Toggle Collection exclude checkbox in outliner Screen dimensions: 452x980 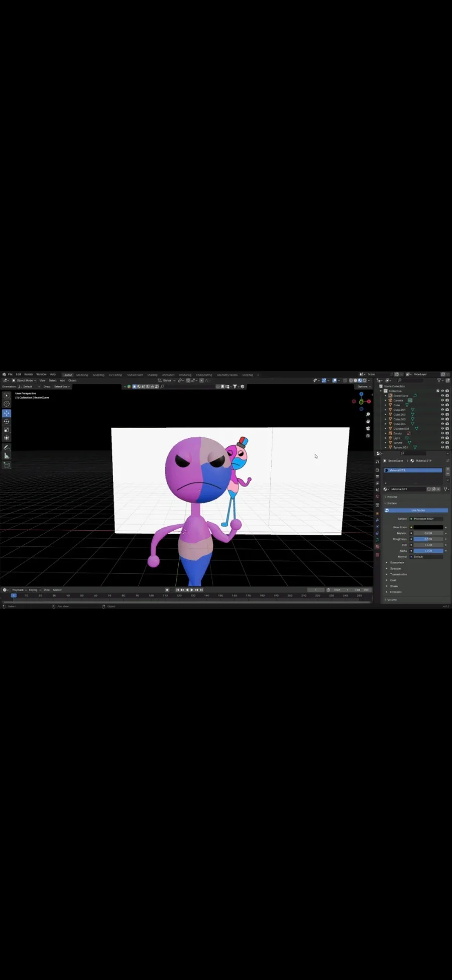(438, 391)
